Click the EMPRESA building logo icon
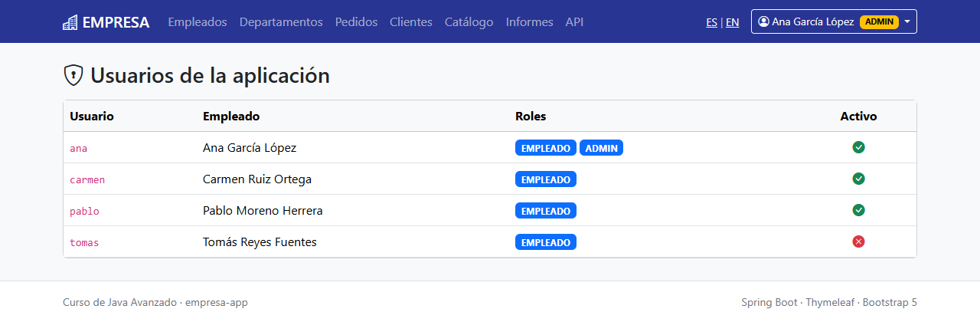This screenshot has height=322, width=980. point(70,22)
